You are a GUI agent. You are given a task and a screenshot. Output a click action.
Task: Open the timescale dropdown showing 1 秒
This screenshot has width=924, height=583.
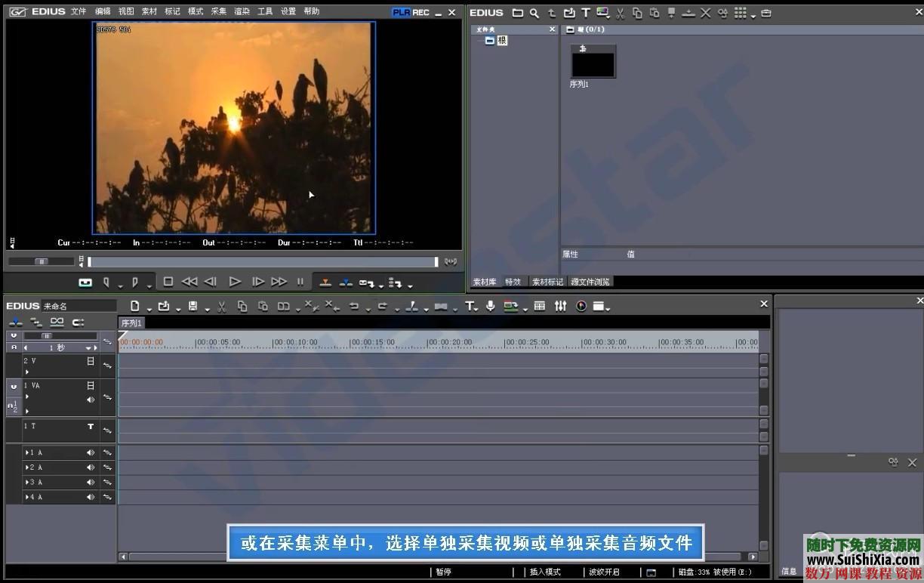(89, 347)
